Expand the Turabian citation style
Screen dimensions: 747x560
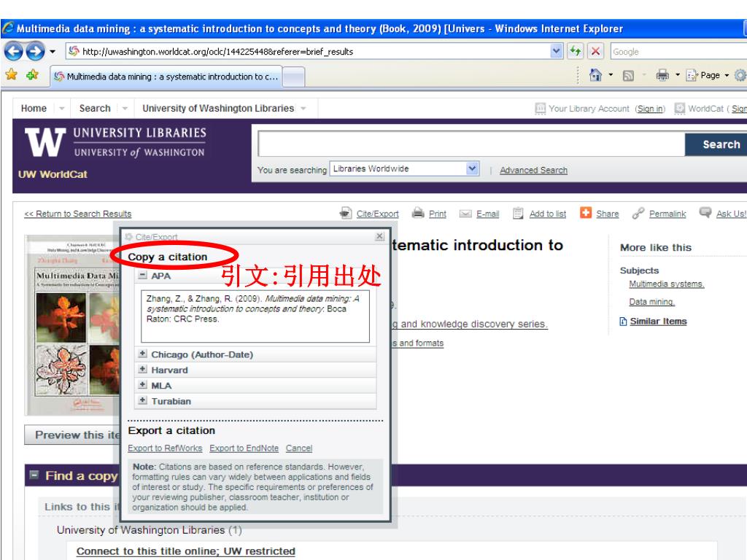[x=142, y=400]
